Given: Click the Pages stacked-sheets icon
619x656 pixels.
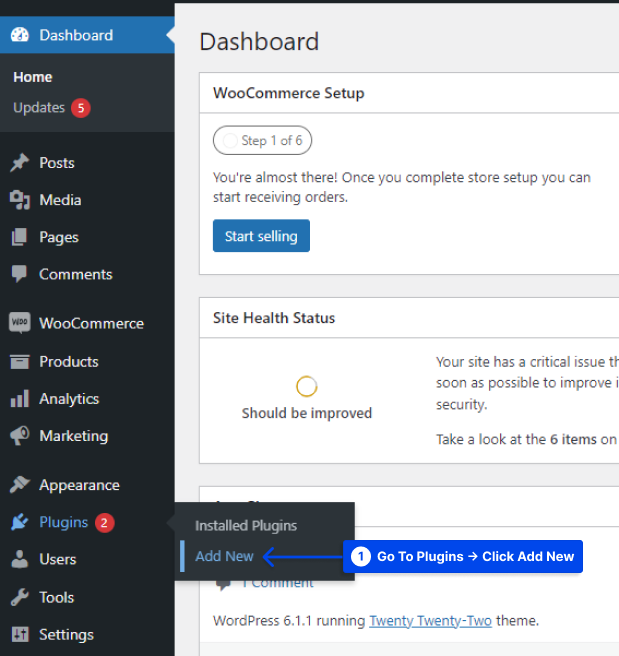Looking at the screenshot, I should coord(19,237).
